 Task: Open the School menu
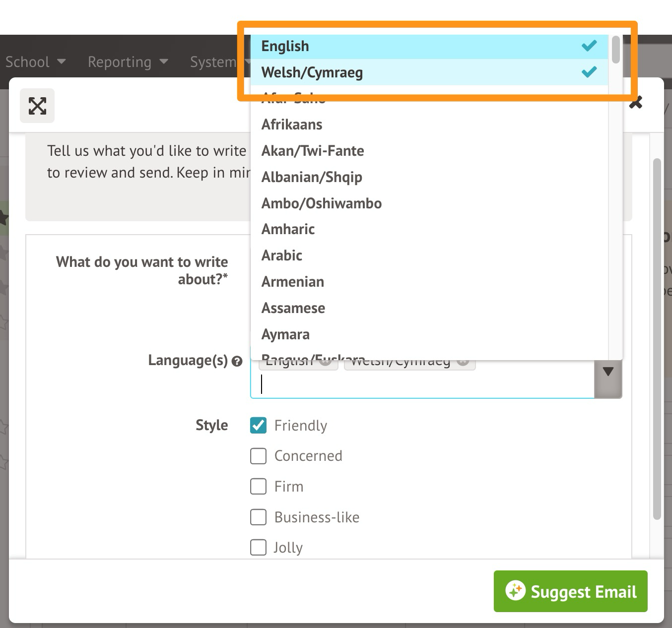[x=35, y=62]
